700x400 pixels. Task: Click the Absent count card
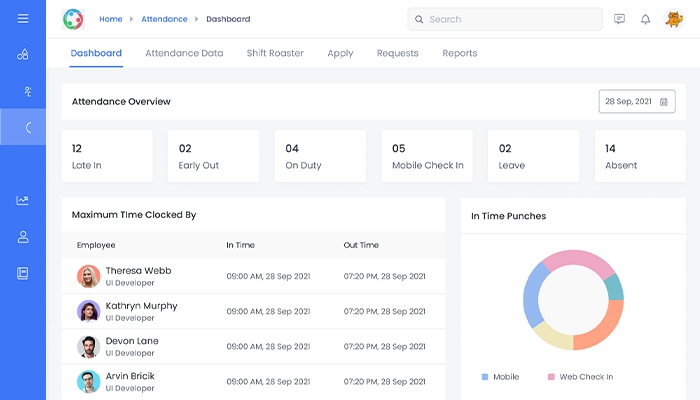[639, 156]
